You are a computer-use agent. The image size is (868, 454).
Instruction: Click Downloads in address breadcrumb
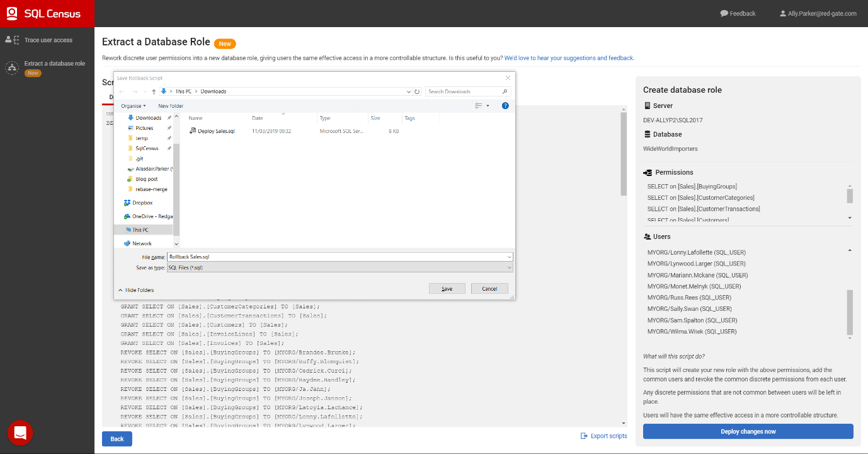(214, 91)
